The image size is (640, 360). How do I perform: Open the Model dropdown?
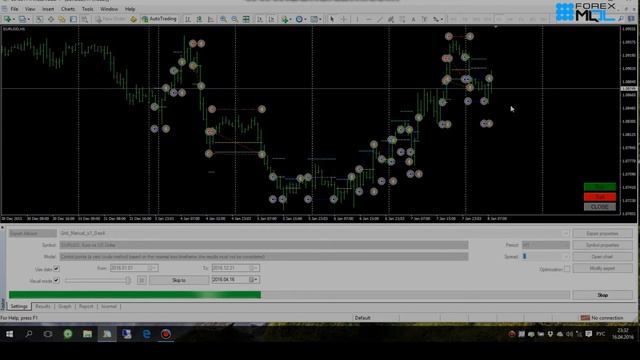[264, 257]
